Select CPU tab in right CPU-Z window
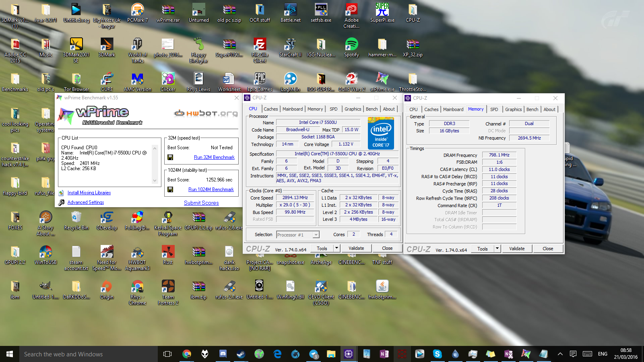This screenshot has width=644, height=362. (x=413, y=109)
